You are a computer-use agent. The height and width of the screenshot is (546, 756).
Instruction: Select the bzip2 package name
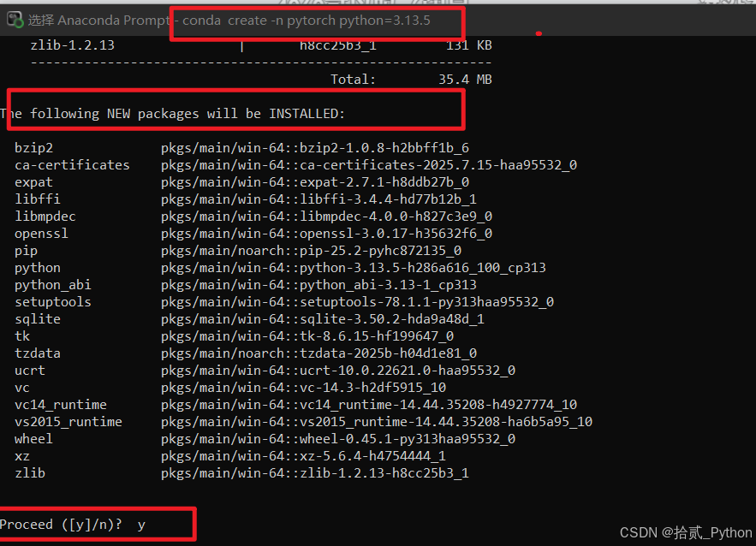pos(33,148)
